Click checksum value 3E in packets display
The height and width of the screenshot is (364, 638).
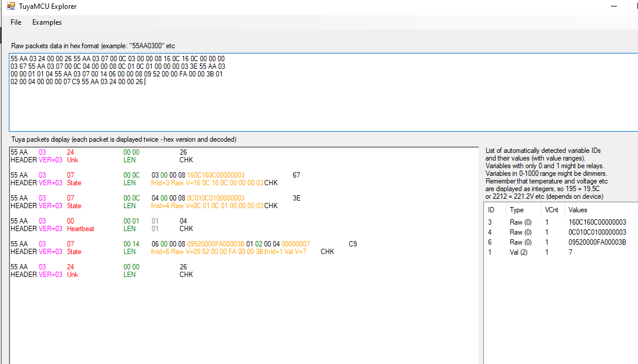[x=296, y=198]
